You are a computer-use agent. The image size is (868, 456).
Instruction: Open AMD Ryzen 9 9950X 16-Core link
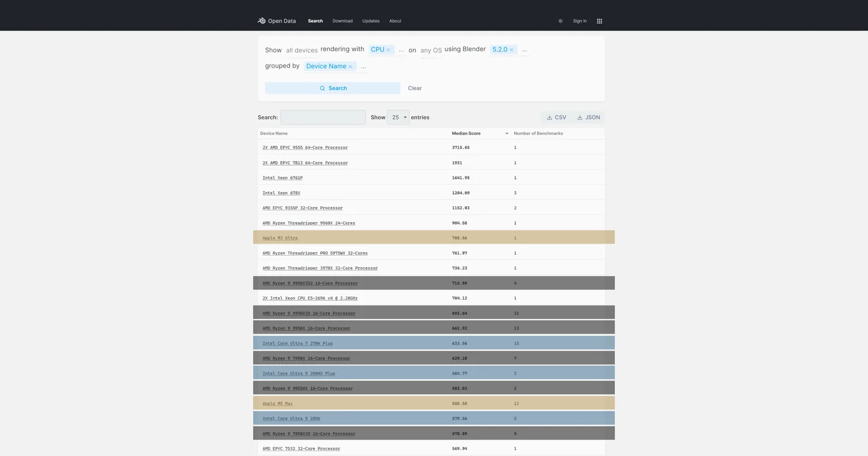307,328
